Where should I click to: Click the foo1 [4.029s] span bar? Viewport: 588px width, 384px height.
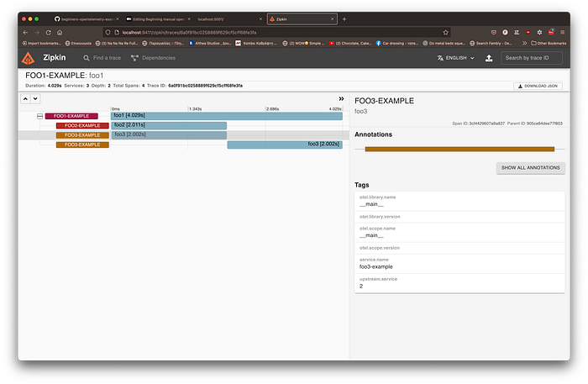227,116
